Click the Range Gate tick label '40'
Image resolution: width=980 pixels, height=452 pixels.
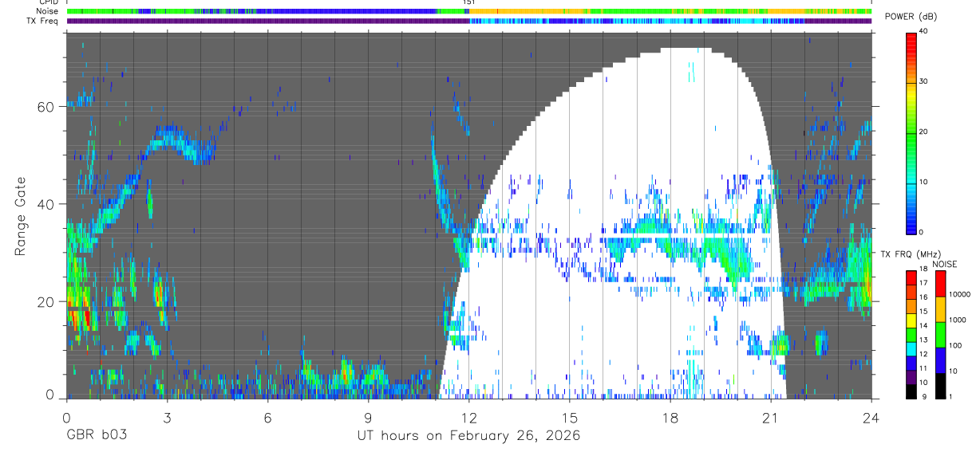coord(45,204)
